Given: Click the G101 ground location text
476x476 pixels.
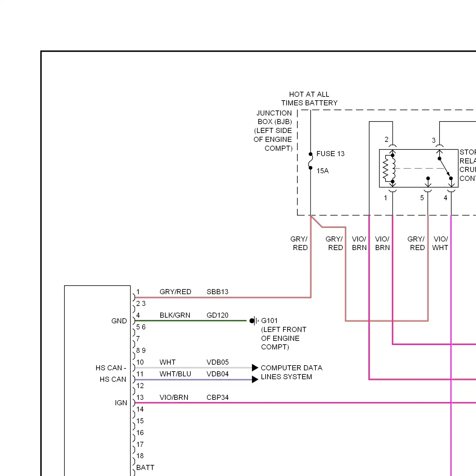Looking at the screenshot, I should [284, 338].
